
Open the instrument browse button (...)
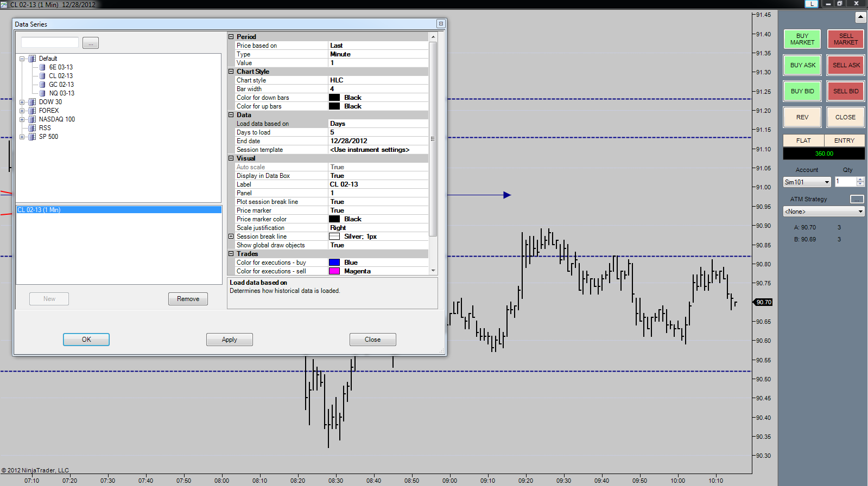[91, 43]
